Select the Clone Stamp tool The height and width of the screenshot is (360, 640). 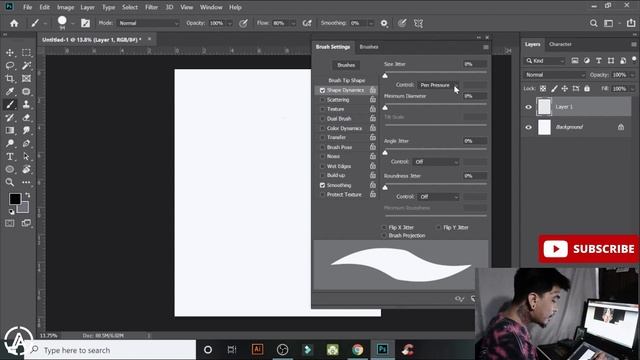coord(27,104)
